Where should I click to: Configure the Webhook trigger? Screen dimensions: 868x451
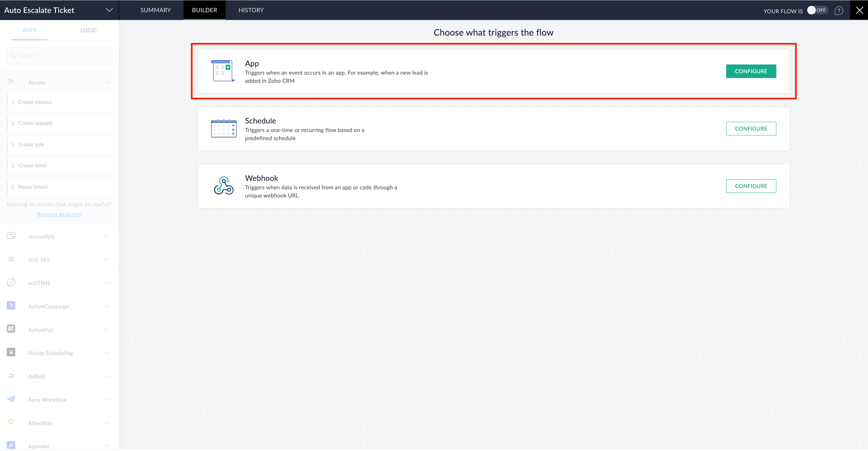[x=751, y=186]
